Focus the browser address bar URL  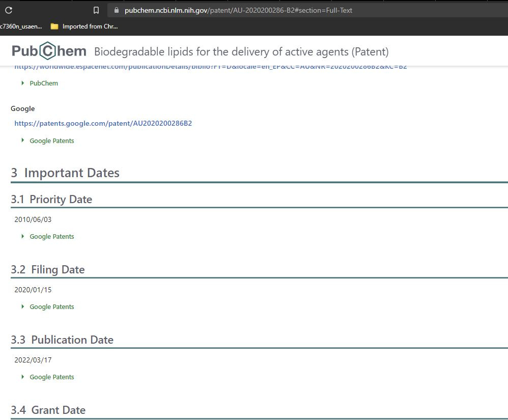(x=238, y=10)
